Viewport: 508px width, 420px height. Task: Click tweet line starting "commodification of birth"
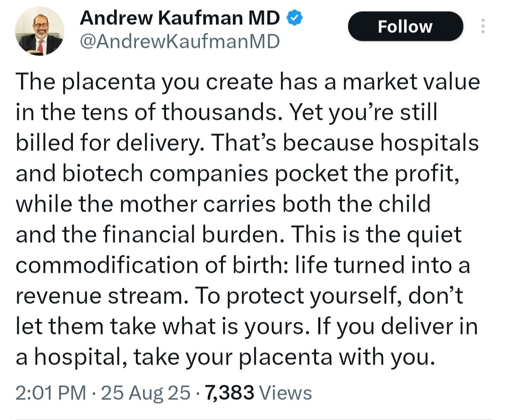click(243, 266)
